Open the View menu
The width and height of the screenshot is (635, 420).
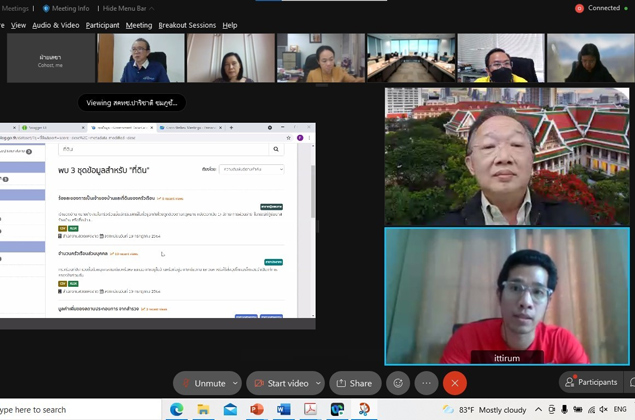[18, 25]
